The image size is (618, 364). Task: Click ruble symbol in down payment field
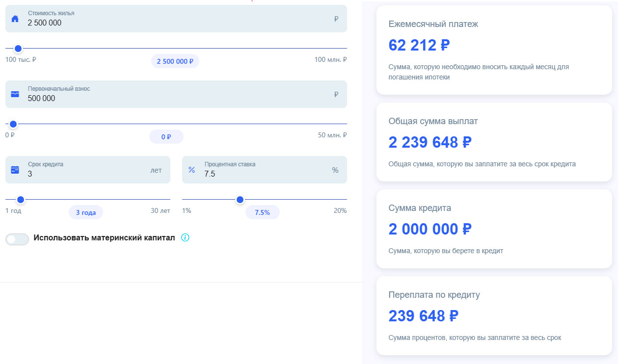coord(336,94)
